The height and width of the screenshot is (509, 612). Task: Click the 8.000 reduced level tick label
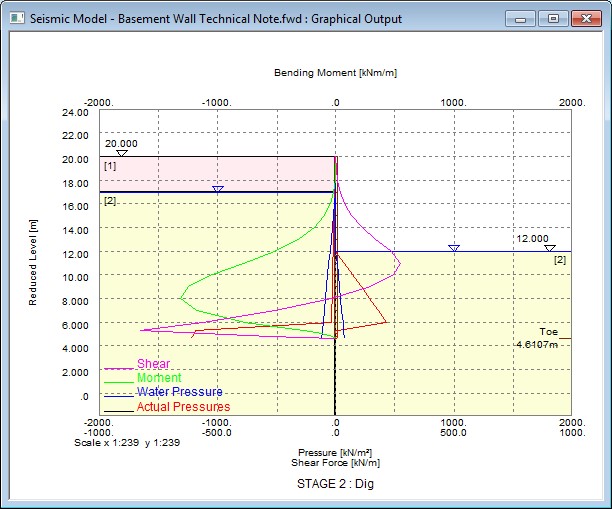pos(75,301)
